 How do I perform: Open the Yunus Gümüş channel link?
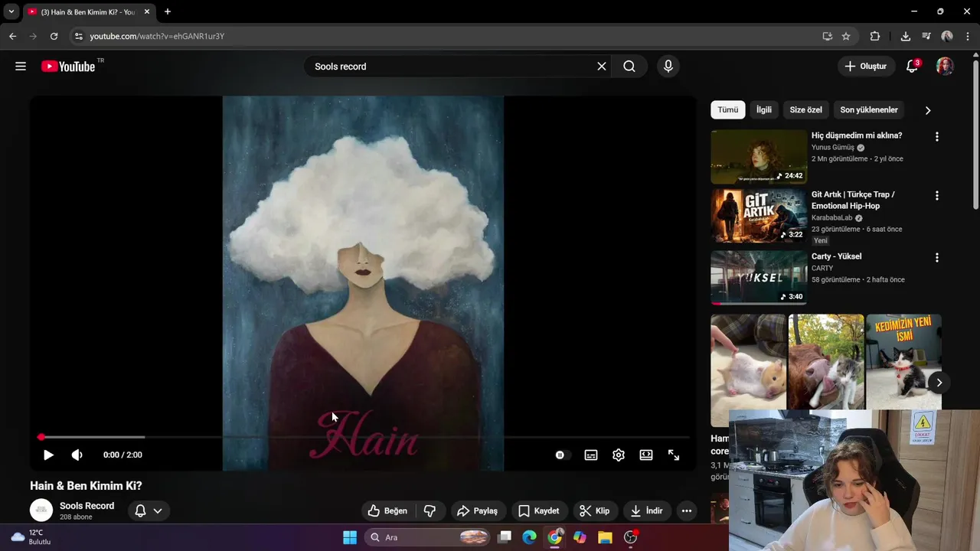(x=833, y=148)
